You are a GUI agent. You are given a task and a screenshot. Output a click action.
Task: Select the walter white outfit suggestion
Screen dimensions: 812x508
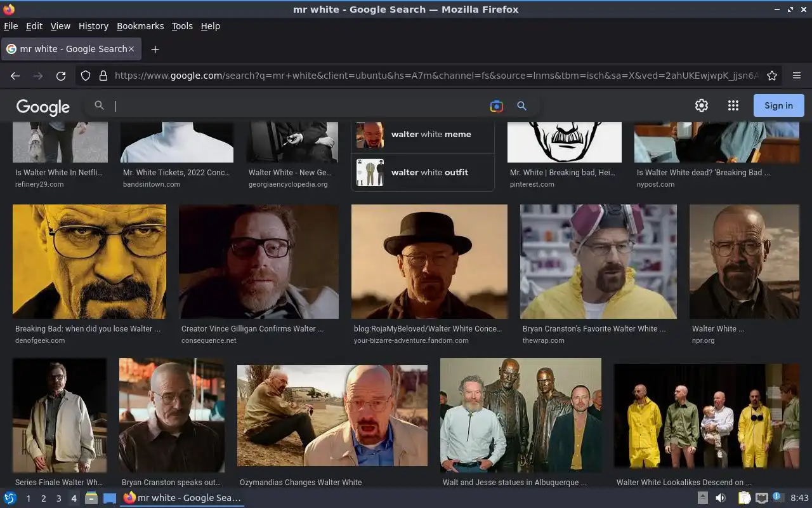pyautogui.click(x=422, y=172)
